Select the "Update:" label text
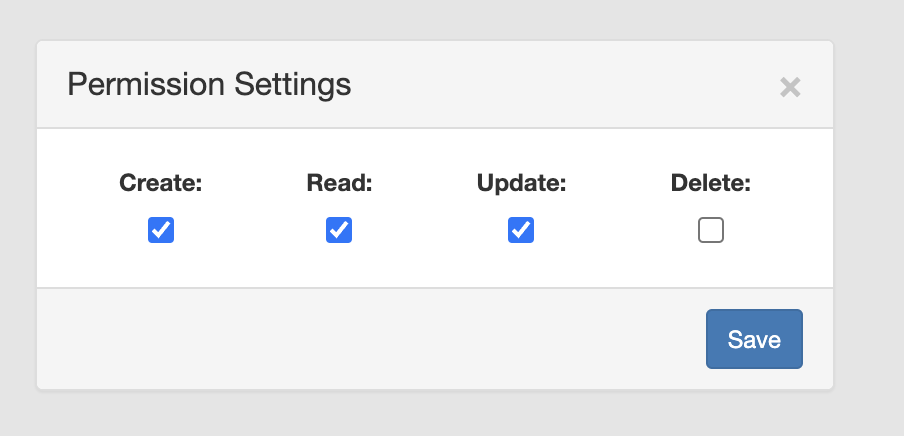This screenshot has height=436, width=904. tap(521, 183)
